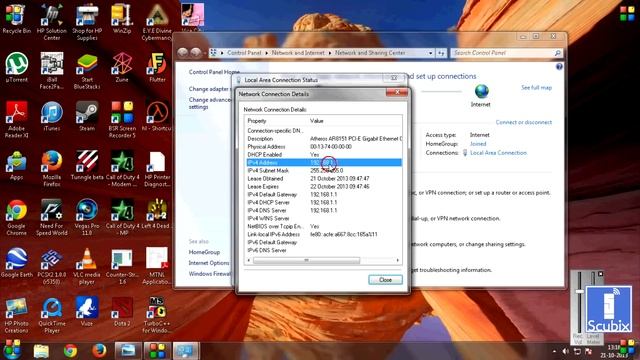Screen dimensions: 640x360
Task: Click Control Panel breadcrumb
Action: click(x=244, y=53)
